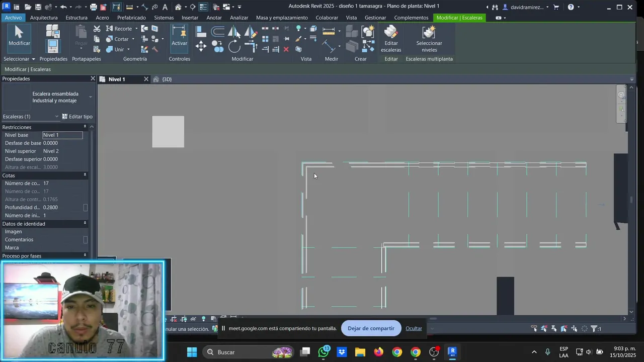Choose the Align tool in Modificar panel
Screen dimensions: 644x362
201,32
